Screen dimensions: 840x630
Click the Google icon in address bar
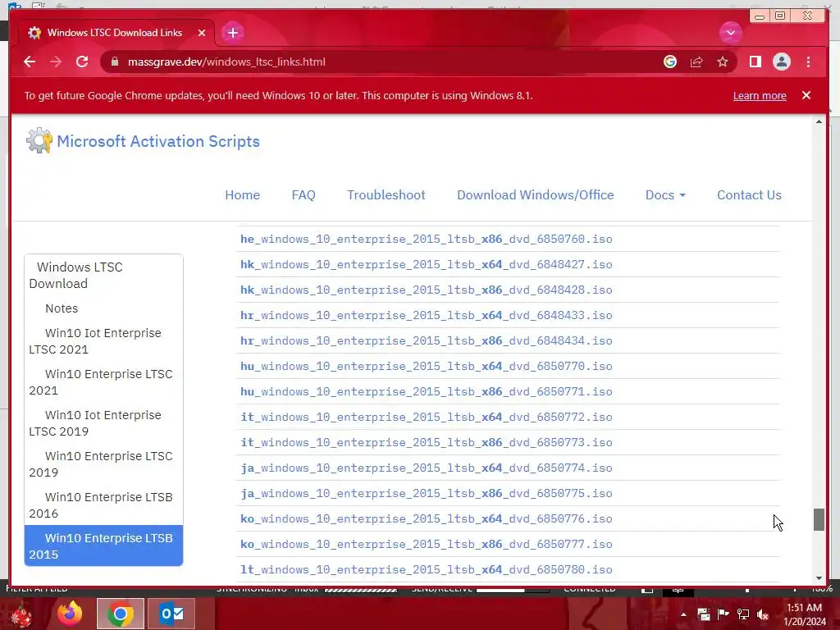coord(669,62)
